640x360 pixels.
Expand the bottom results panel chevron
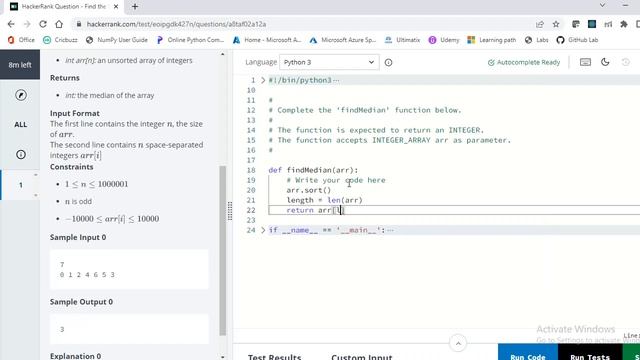458,343
